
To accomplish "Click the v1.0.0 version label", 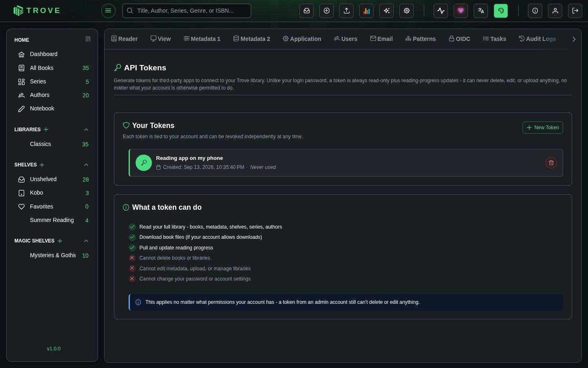I will [53, 349].
